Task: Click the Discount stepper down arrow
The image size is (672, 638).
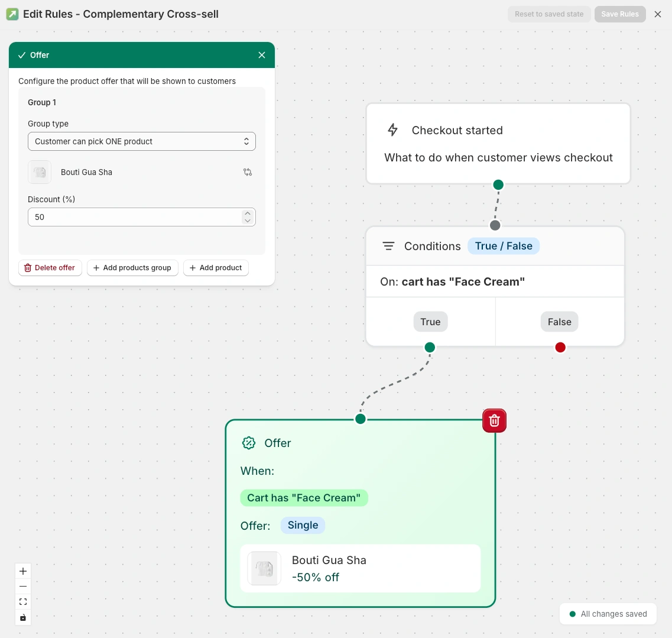Action: click(x=248, y=221)
